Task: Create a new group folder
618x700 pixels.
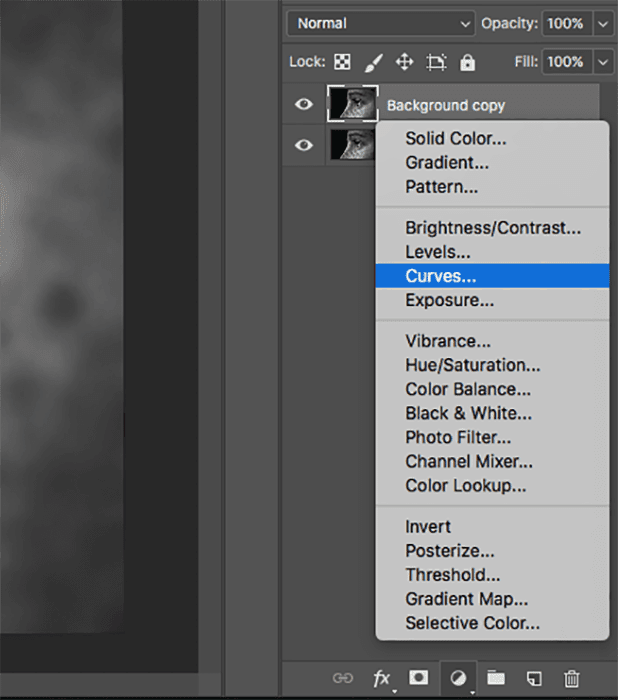Action: 496,678
